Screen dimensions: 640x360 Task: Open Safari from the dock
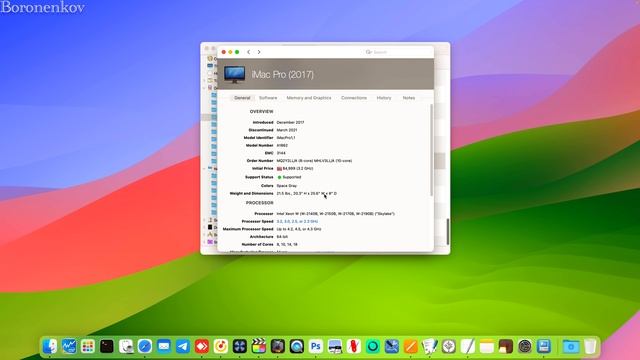144,347
